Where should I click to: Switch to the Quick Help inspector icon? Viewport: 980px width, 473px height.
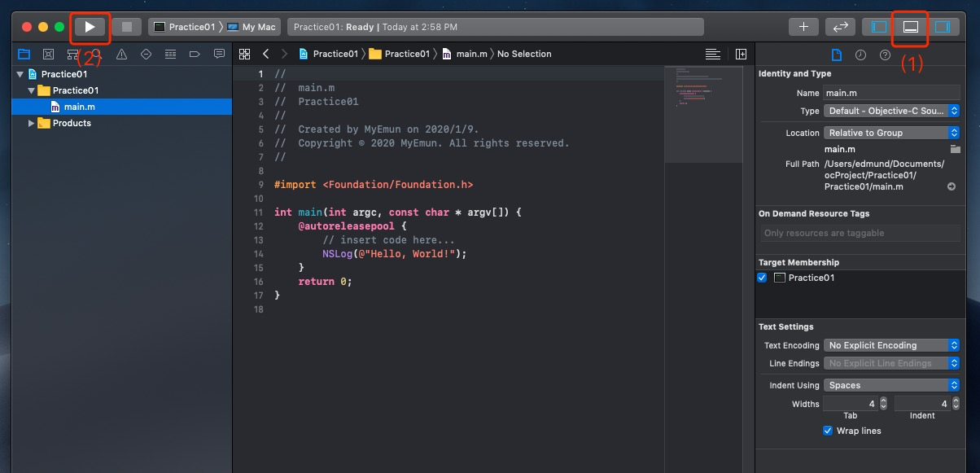pos(885,55)
